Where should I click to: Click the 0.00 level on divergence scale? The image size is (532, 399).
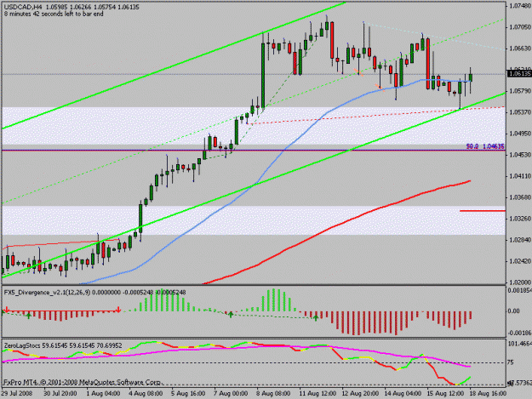513,311
